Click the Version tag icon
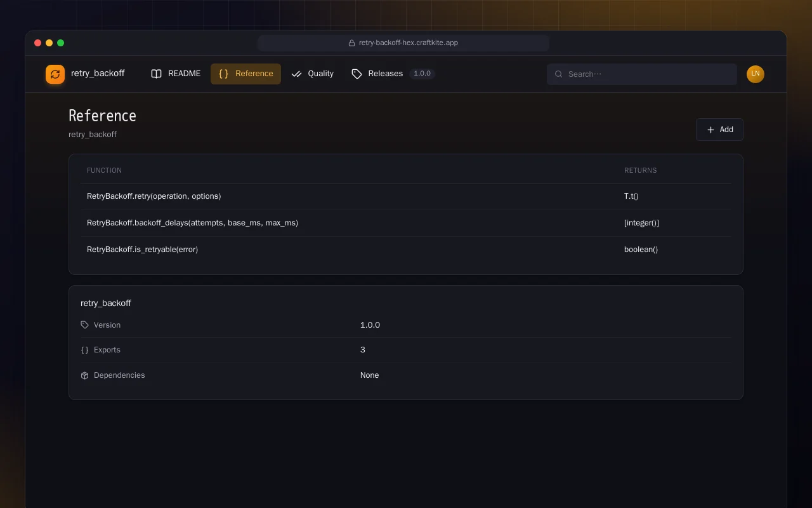Image resolution: width=812 pixels, height=508 pixels. coord(85,325)
